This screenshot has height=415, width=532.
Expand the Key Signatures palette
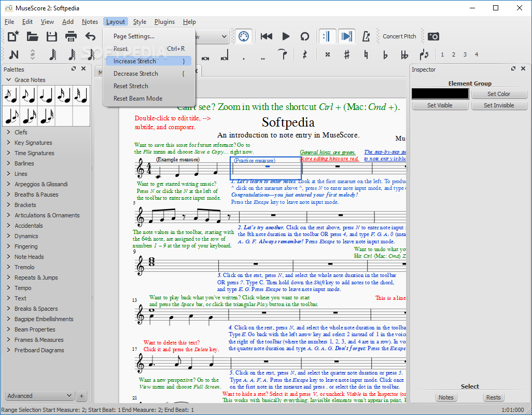(x=9, y=143)
